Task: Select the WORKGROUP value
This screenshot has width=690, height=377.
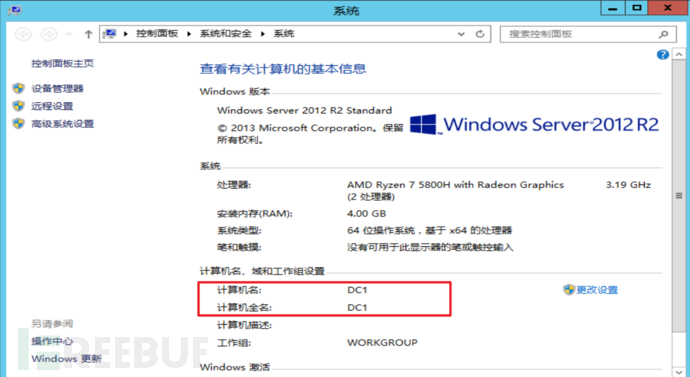Action: [382, 343]
